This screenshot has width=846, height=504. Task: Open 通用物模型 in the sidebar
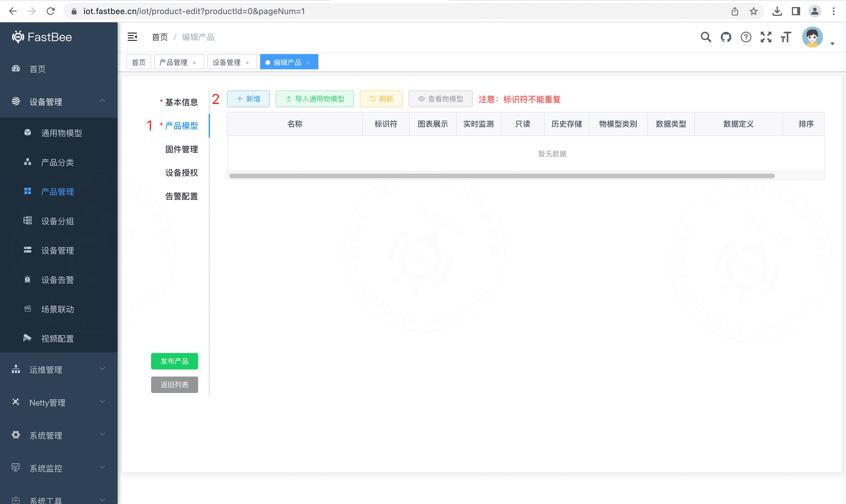[x=59, y=133]
